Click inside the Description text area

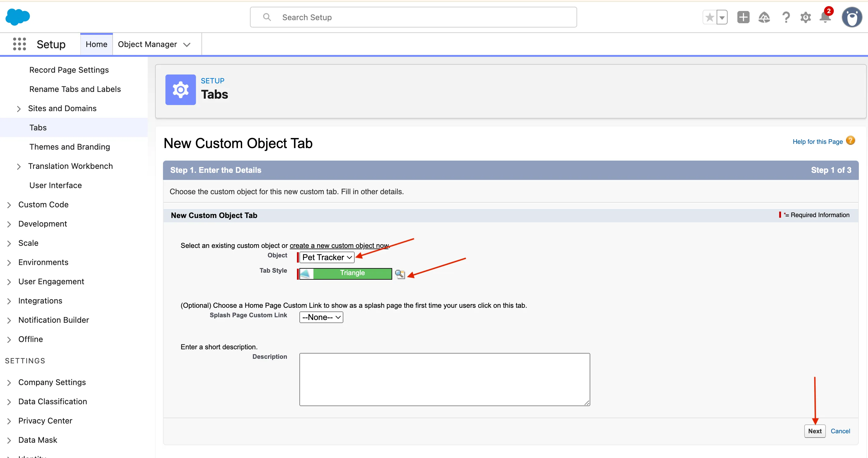tap(444, 379)
